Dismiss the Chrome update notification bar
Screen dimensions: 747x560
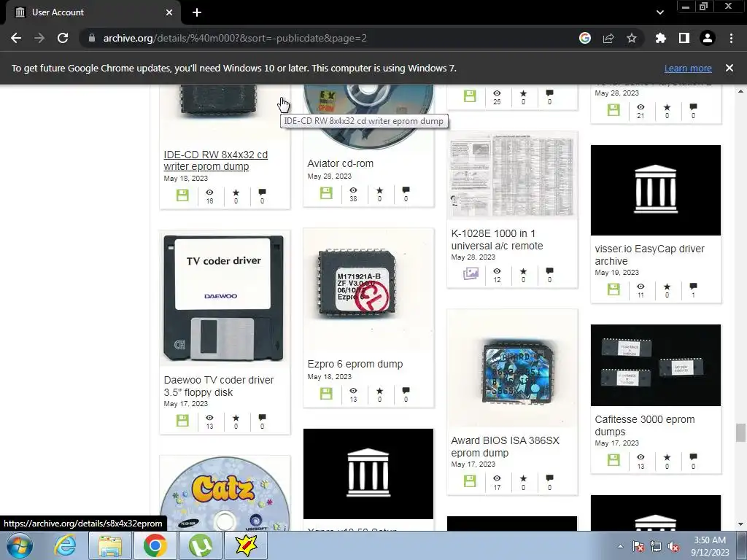[x=729, y=68]
